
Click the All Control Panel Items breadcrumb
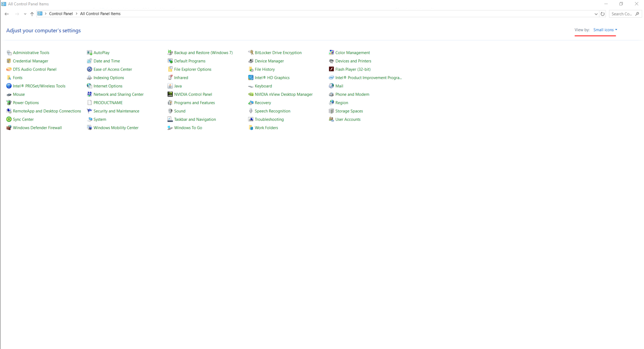100,14
